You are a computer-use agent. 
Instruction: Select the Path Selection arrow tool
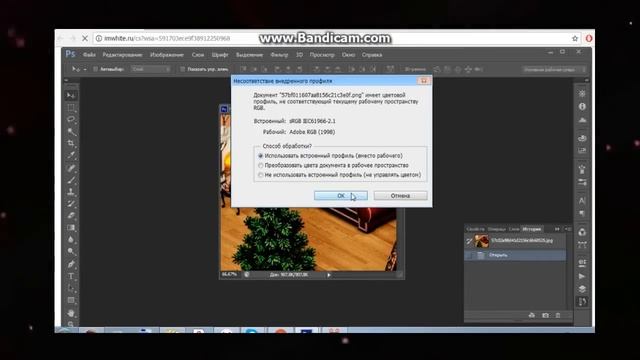coord(71,288)
